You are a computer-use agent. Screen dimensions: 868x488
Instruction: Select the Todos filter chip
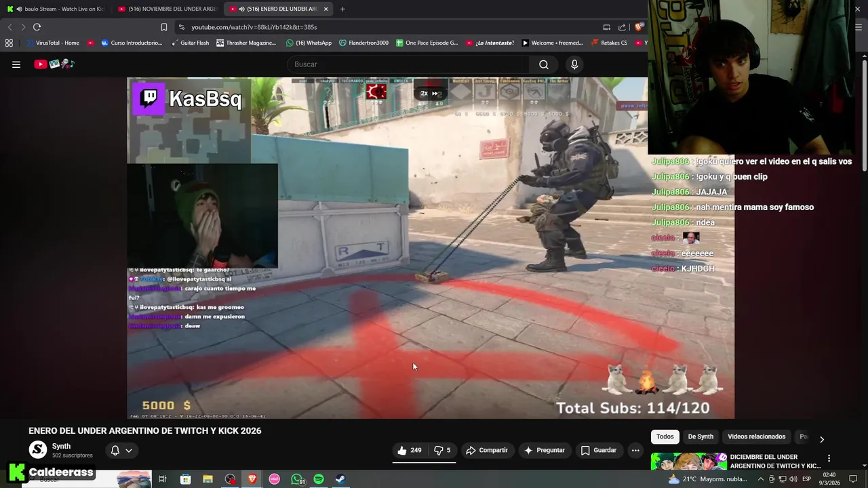[665, 437]
